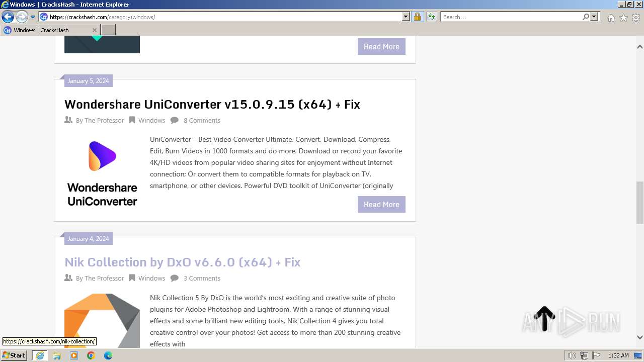Open a new tab button
Image resolution: width=644 pixels, height=362 pixels.
click(x=108, y=30)
